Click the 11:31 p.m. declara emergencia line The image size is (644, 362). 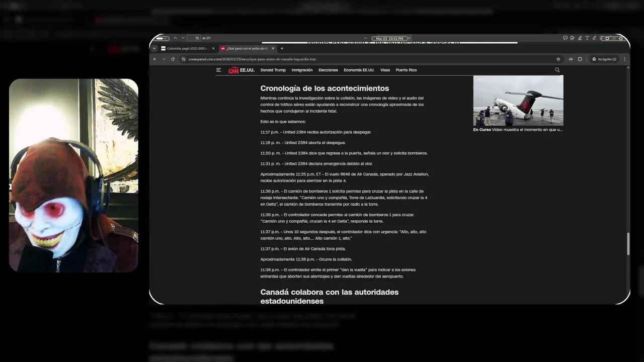(316, 163)
